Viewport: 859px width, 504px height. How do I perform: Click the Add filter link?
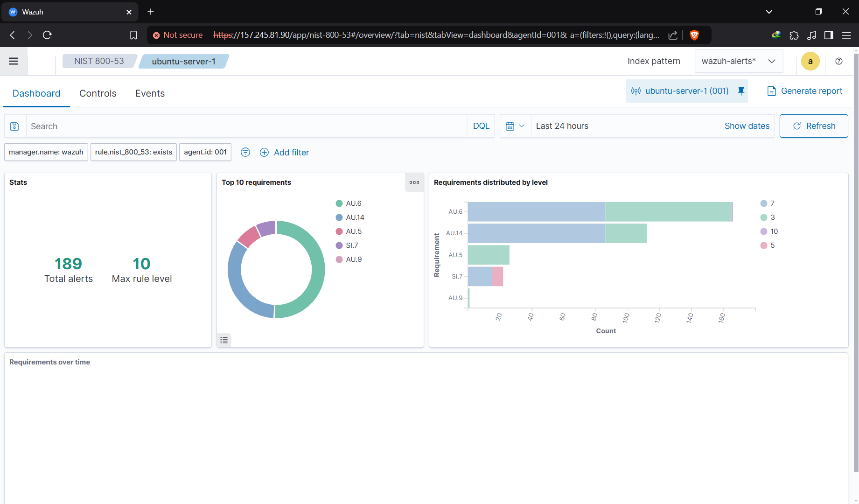pyautogui.click(x=291, y=153)
